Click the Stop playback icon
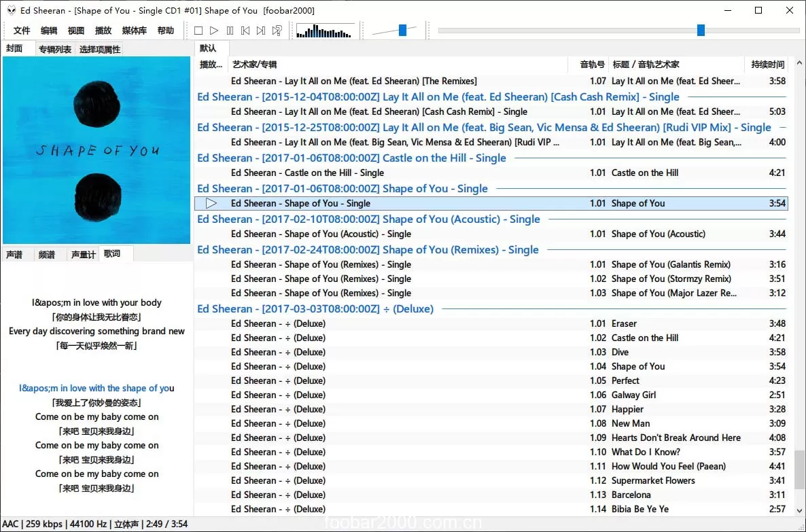Viewport: 806px width, 532px height. 198,31
